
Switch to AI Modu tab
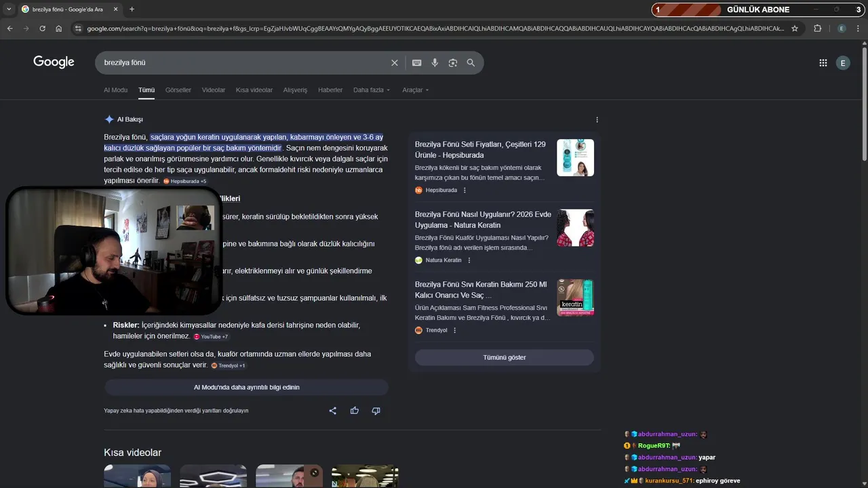[115, 90]
